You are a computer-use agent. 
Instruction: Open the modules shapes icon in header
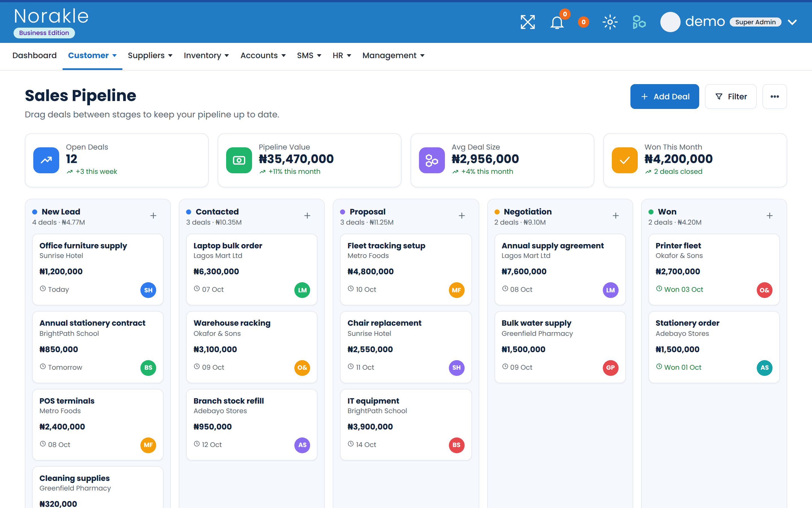[x=639, y=22]
